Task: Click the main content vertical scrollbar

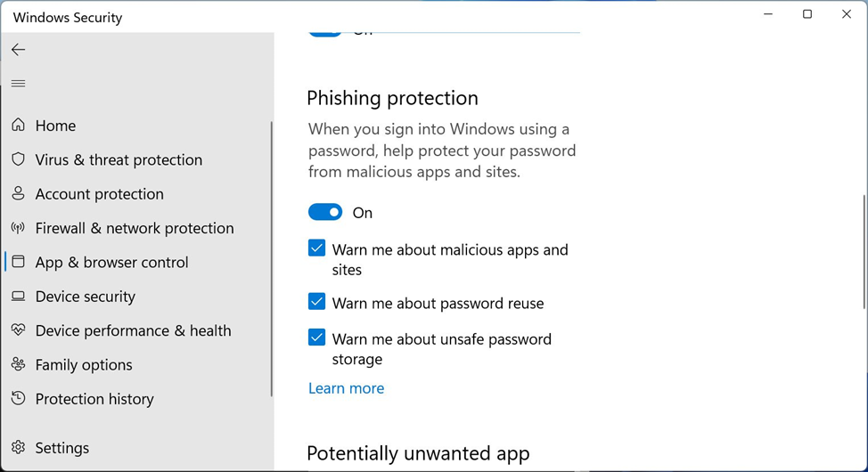Action: pyautogui.click(x=864, y=252)
